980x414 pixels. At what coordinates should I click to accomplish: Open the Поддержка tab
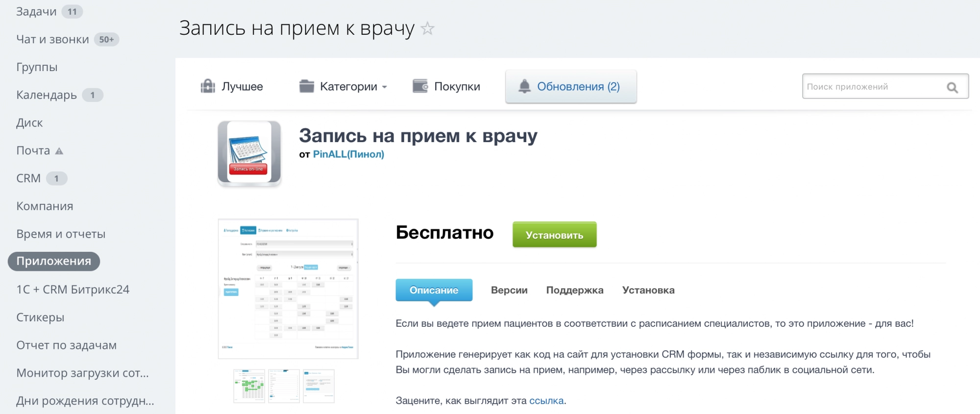[574, 290]
